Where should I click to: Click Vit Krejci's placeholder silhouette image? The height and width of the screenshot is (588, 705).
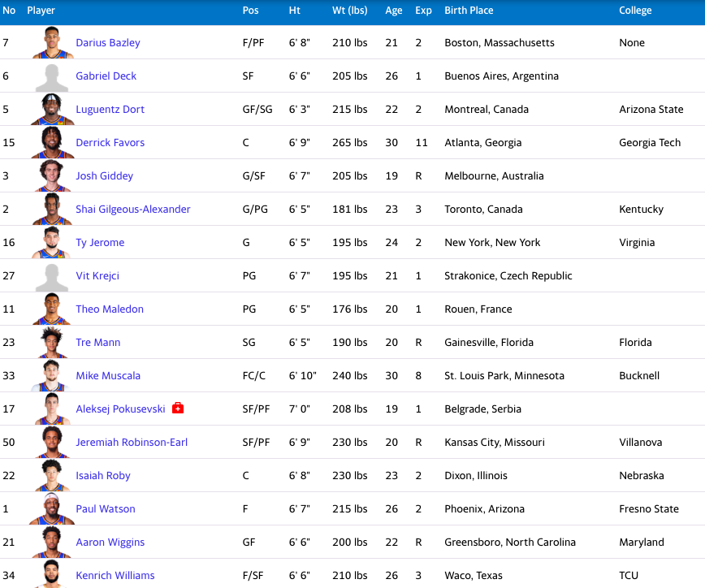[52, 276]
